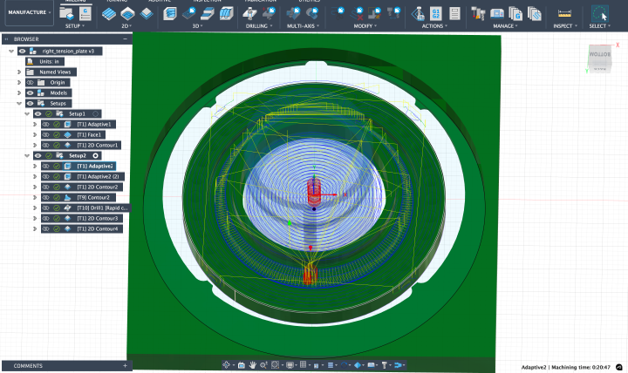This screenshot has height=373, width=628.
Task: Open the MANAGE dropdown menu
Action: 505,26
